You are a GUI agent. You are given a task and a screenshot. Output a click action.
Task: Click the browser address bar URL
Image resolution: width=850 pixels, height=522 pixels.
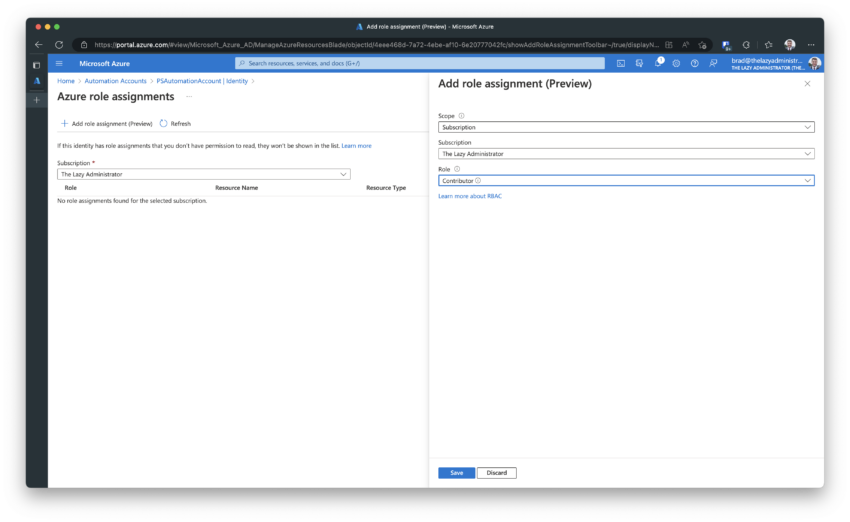point(376,44)
